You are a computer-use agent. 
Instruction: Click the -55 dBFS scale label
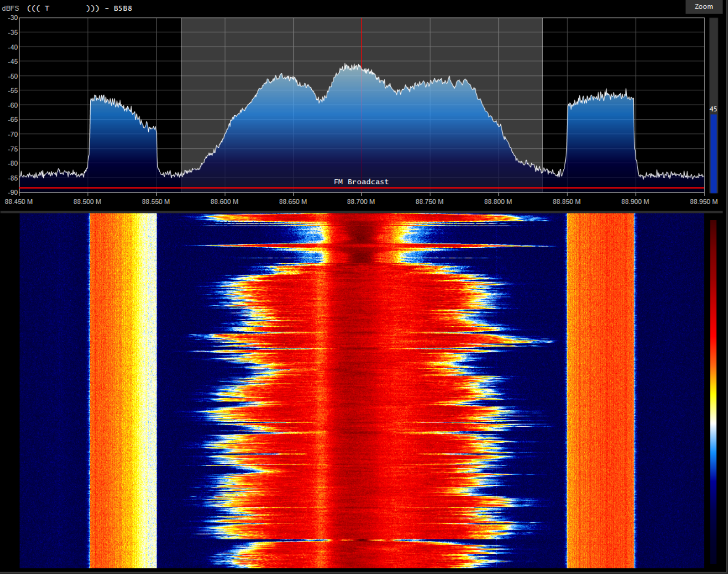click(x=13, y=91)
